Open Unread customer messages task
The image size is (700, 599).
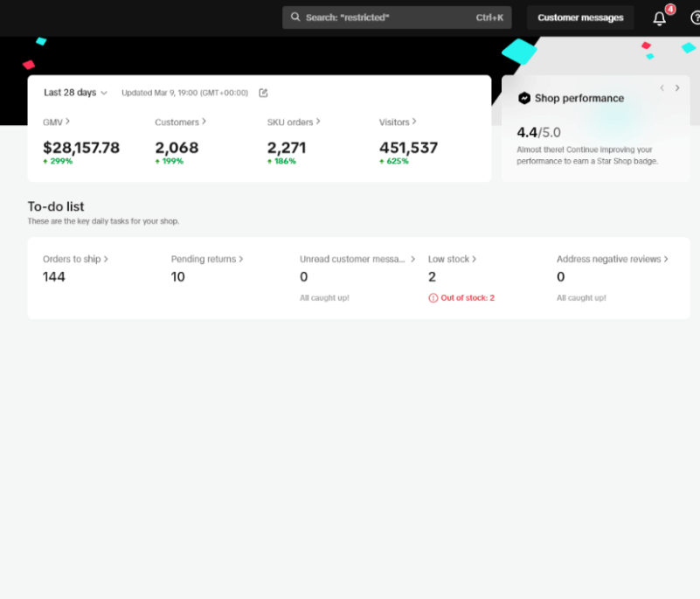coord(357,260)
